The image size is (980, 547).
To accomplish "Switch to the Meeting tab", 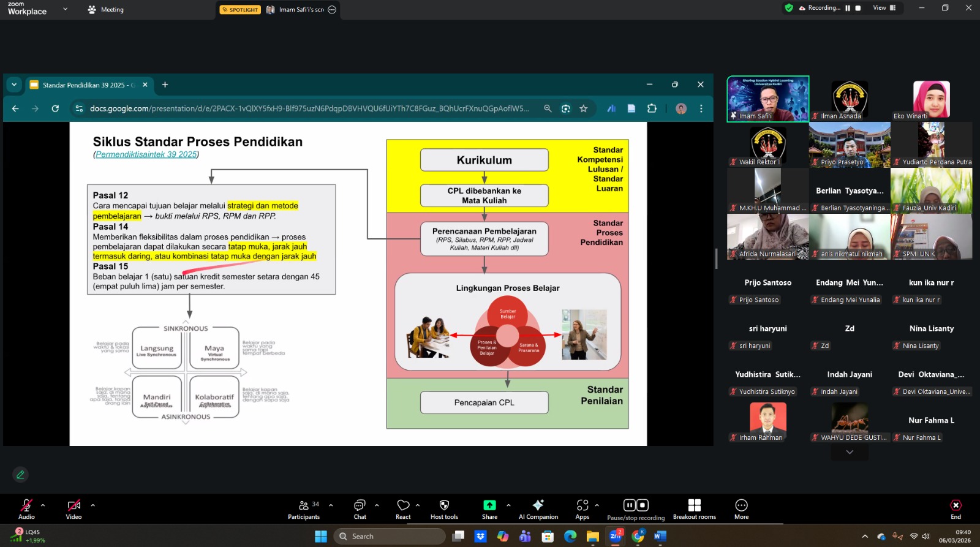I will (106, 10).
